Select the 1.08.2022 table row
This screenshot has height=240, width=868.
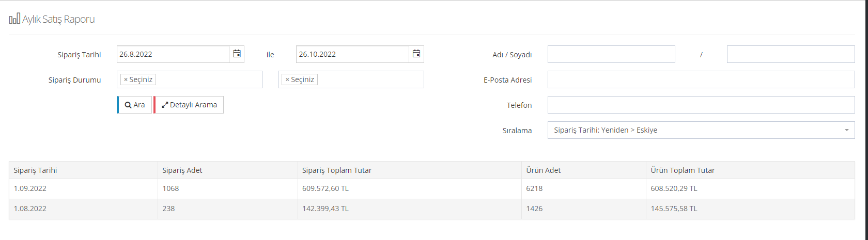(x=432, y=209)
